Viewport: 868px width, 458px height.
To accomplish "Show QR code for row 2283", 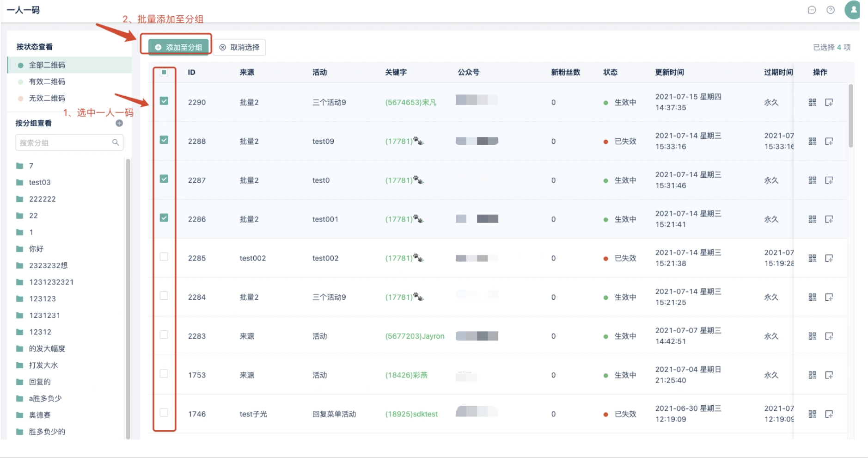I will (x=812, y=336).
